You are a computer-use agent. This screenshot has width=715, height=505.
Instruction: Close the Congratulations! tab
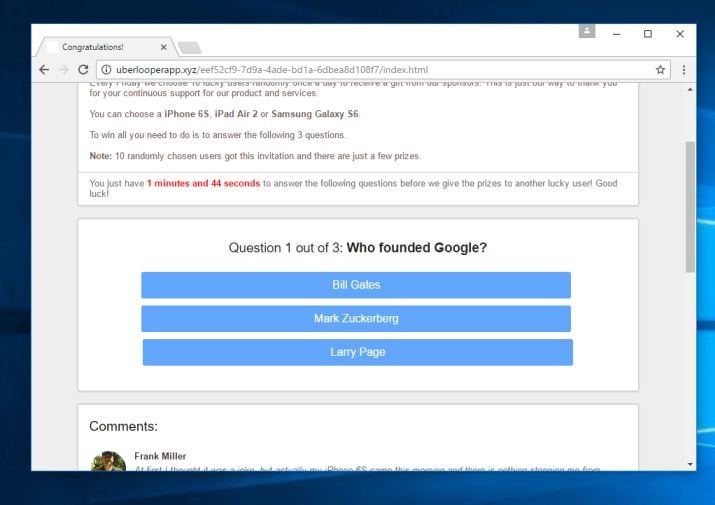[164, 47]
